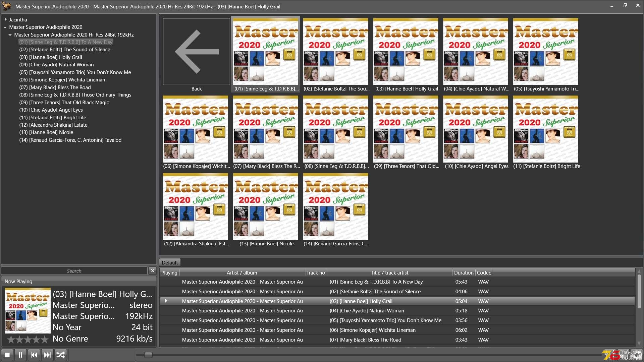Sort by the Codec column header
The height and width of the screenshot is (362, 644).
tap(484, 273)
